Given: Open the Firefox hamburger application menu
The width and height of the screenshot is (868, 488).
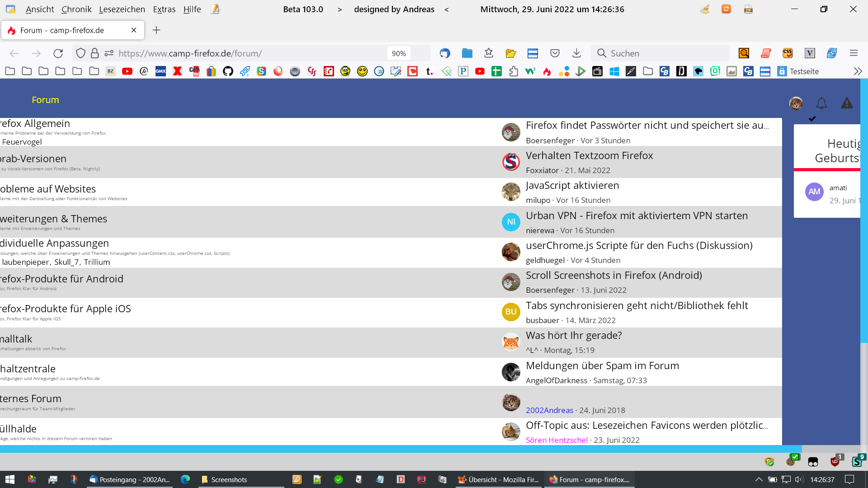Looking at the screenshot, I should (854, 53).
